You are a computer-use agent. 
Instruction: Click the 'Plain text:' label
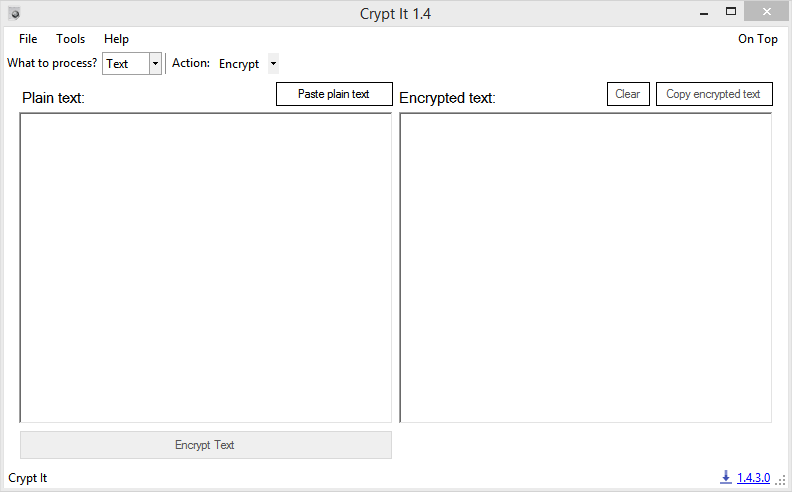point(53,97)
